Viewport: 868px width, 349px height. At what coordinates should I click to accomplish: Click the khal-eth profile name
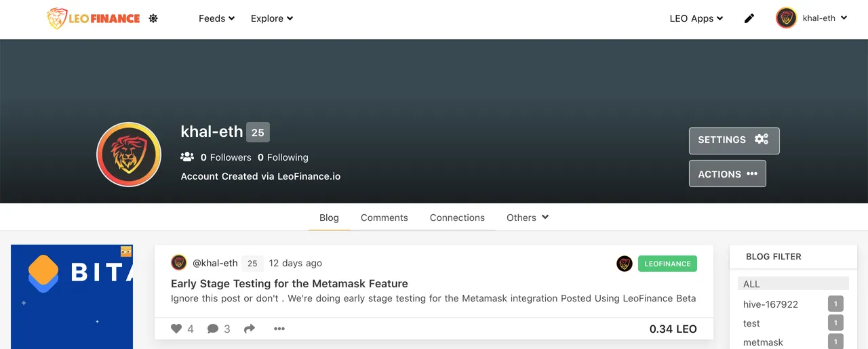click(x=212, y=131)
